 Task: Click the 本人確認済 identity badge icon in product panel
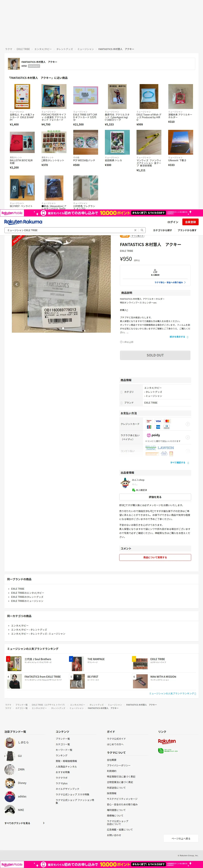[x=155, y=271]
